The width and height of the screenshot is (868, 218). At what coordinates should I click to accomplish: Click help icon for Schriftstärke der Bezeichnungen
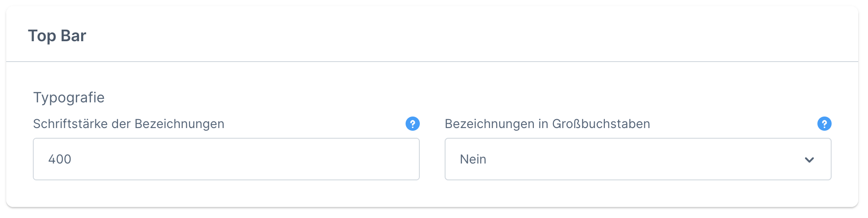point(412,124)
